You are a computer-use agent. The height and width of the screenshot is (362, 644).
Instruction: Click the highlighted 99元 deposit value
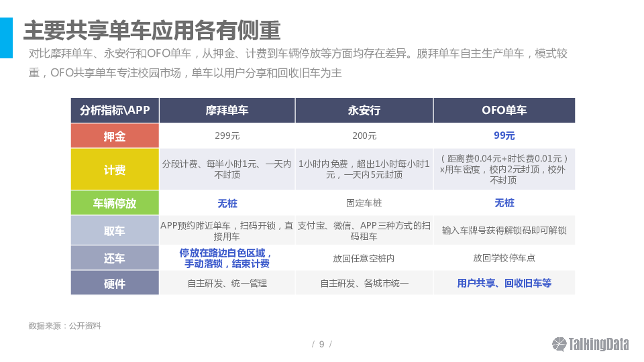[x=504, y=135]
